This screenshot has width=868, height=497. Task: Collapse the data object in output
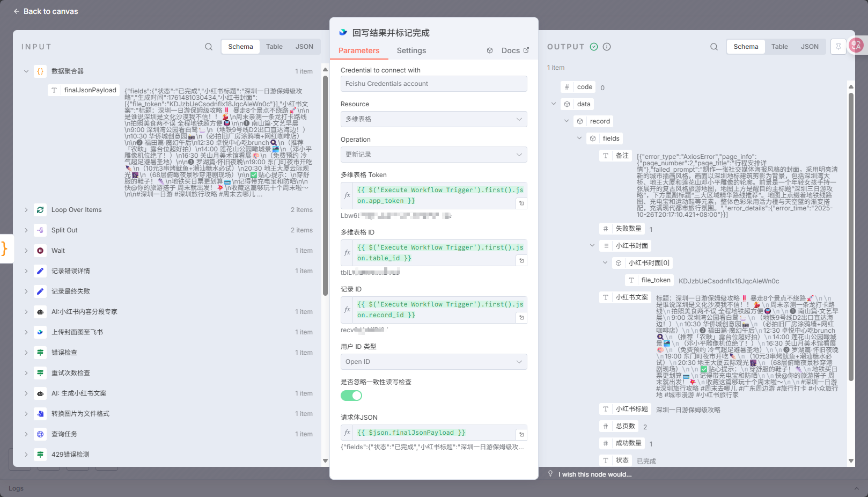[554, 104]
